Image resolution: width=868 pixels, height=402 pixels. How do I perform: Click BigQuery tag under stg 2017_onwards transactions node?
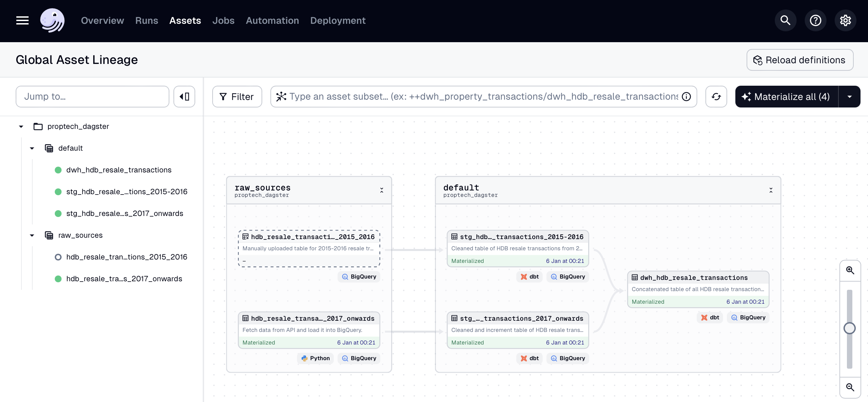click(x=568, y=358)
